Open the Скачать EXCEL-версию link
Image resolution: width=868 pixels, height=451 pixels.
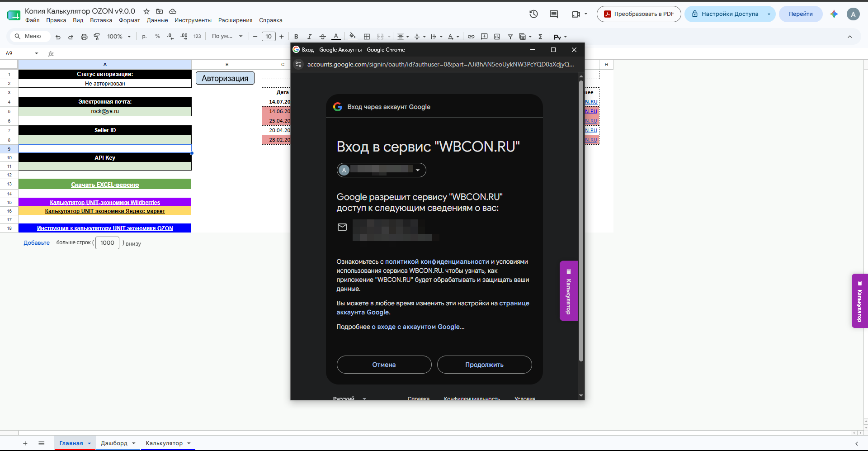(x=105, y=185)
